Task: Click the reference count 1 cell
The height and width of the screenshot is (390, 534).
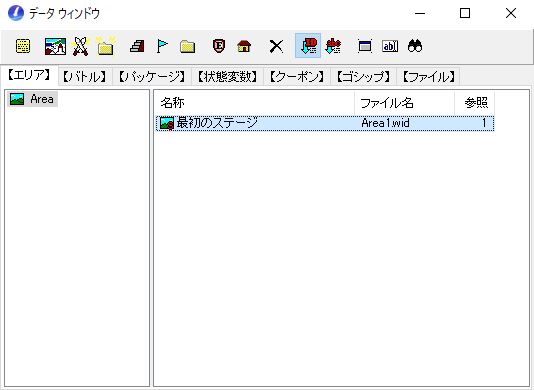Action: tap(484, 123)
